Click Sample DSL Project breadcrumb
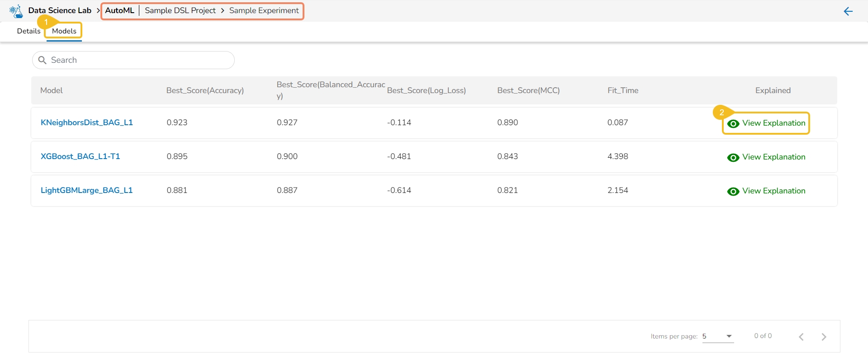 point(180,10)
